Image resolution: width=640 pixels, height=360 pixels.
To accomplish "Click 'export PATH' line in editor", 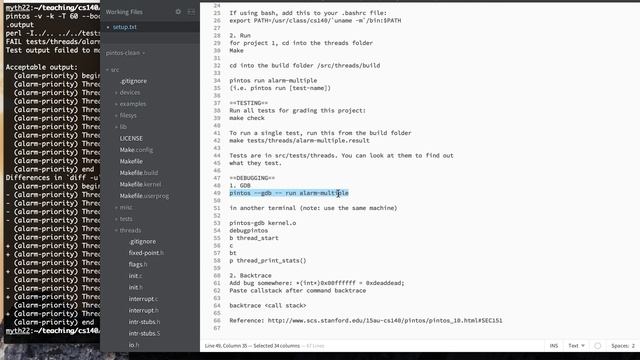I will (315, 20).
